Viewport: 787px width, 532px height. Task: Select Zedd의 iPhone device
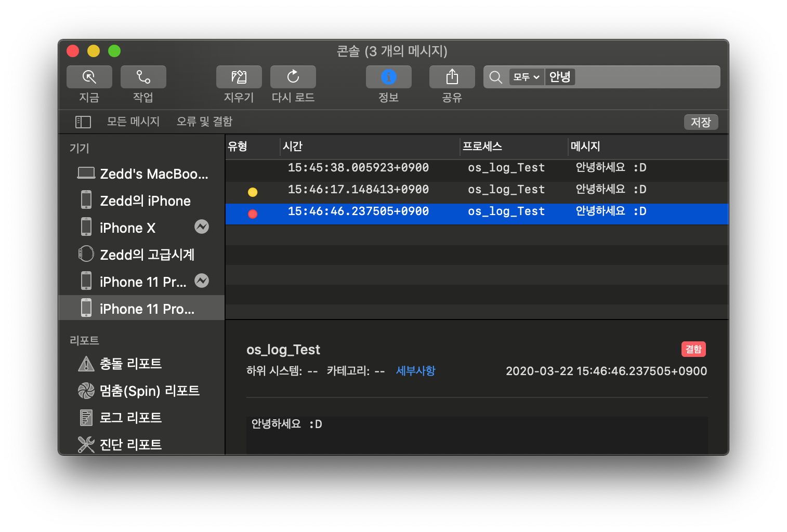click(142, 201)
